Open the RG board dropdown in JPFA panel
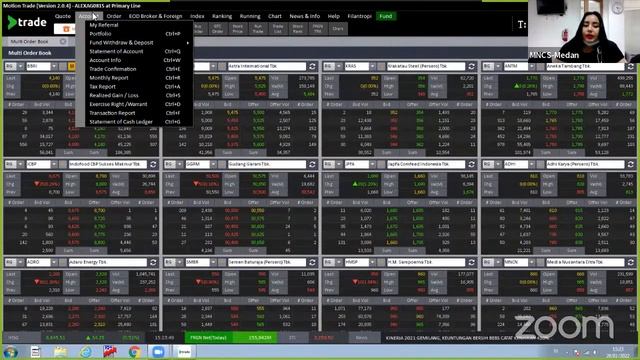 point(338,164)
